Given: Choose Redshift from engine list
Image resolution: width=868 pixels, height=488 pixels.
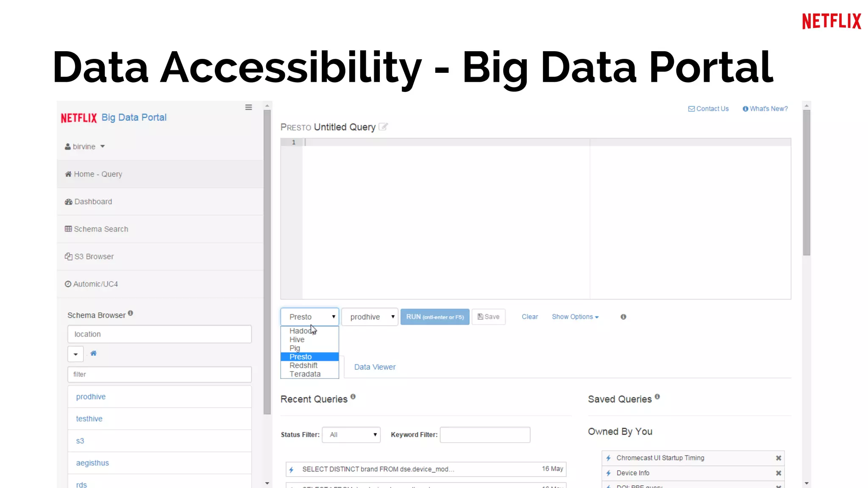Looking at the screenshot, I should (310, 365).
